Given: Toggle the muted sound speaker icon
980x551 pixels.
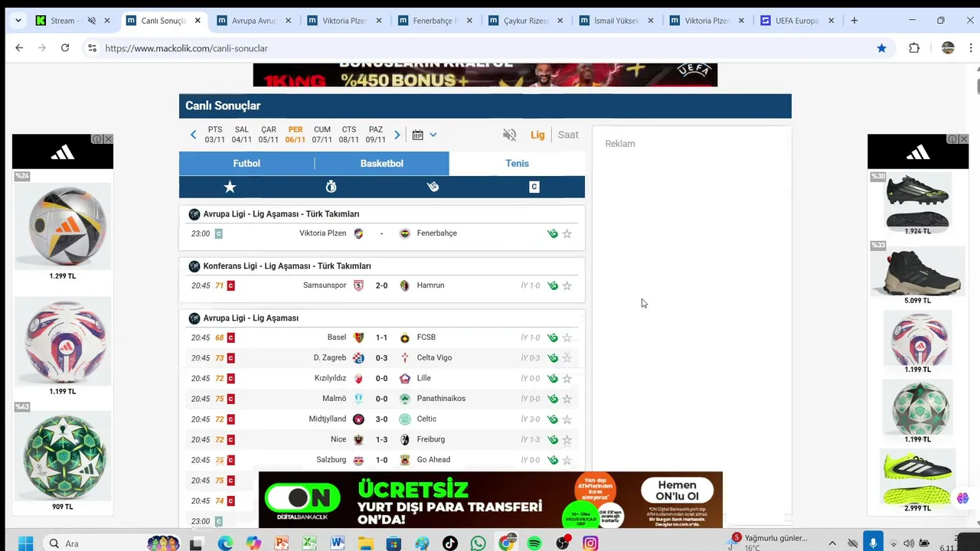Looking at the screenshot, I should 509,135.
